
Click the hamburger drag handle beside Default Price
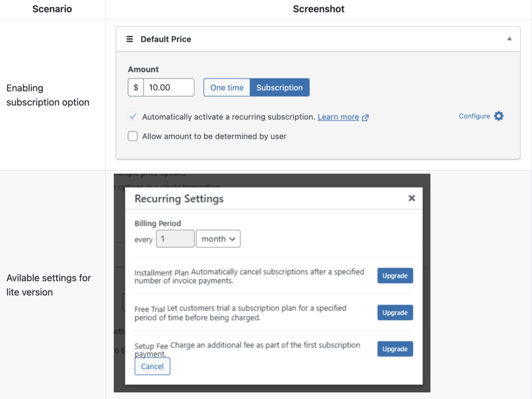130,39
